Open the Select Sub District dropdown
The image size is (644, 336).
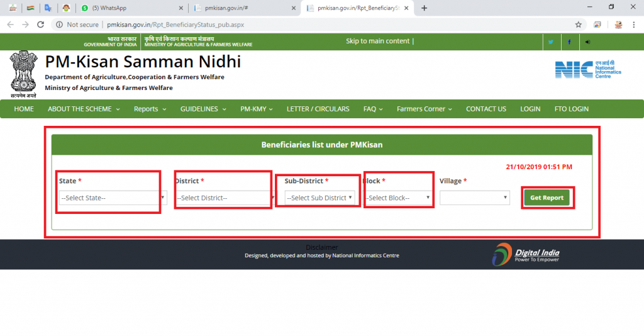[x=320, y=198]
